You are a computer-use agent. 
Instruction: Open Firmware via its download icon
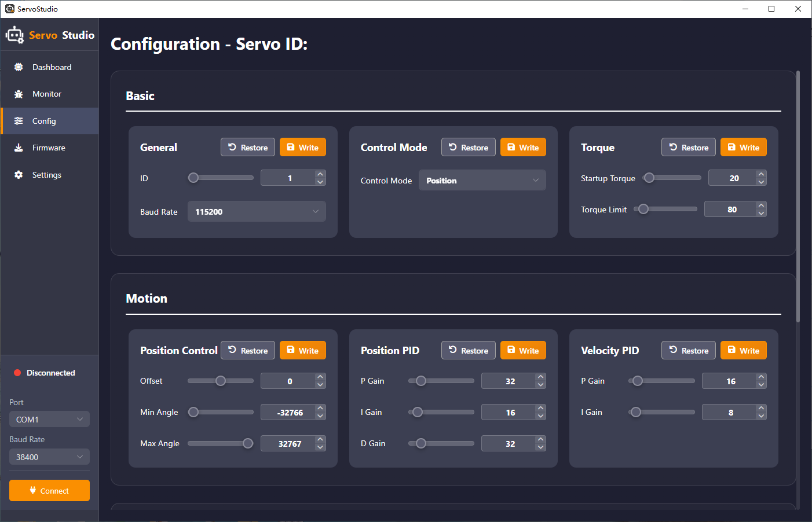tap(19, 148)
